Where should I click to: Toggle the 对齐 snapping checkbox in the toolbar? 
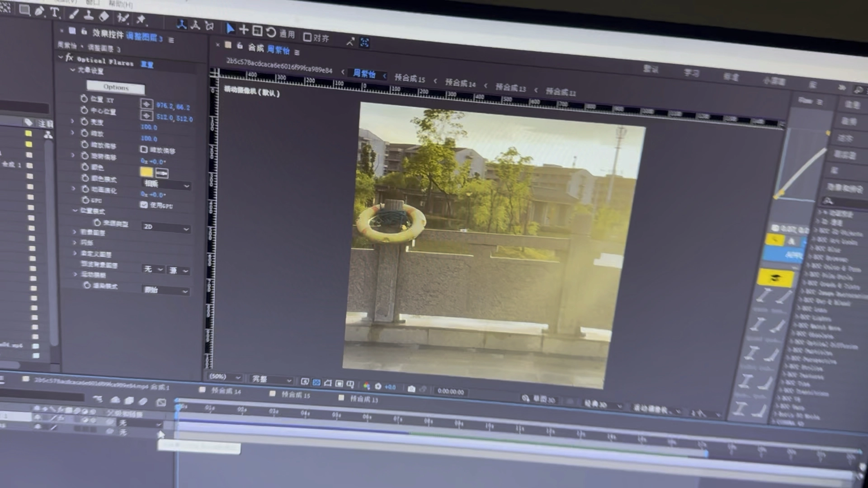pyautogui.click(x=307, y=37)
